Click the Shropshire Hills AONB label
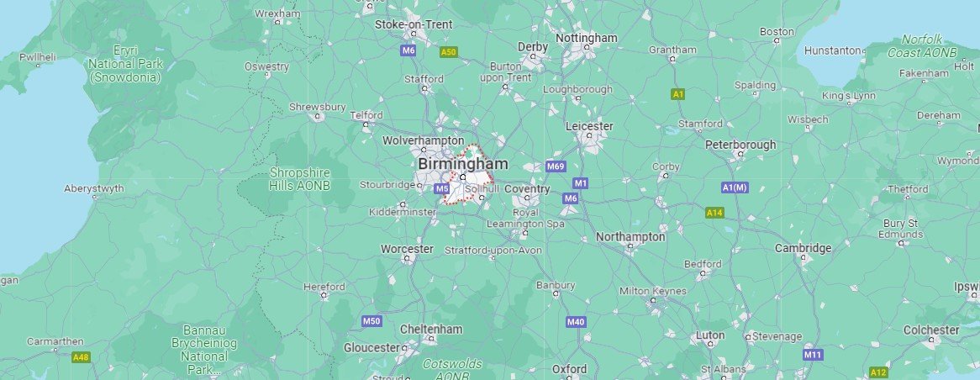Screen dimensions: 980x380 click(x=299, y=179)
